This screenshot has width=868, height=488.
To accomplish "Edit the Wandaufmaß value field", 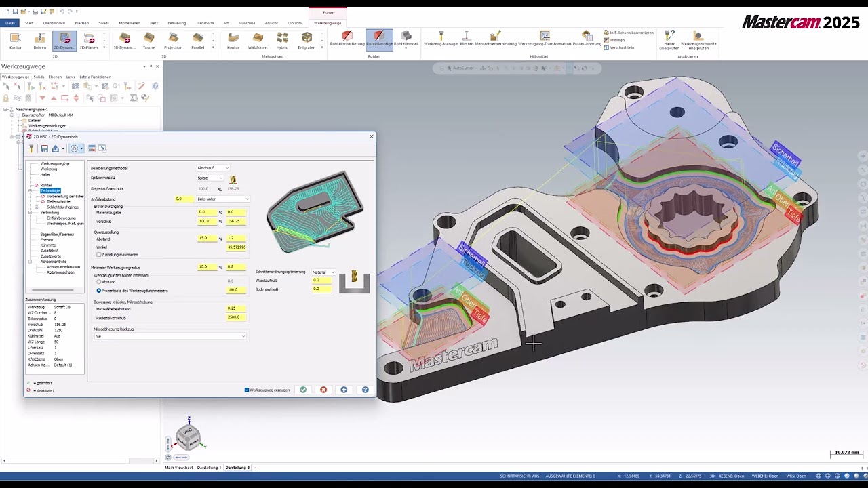I will coord(323,280).
